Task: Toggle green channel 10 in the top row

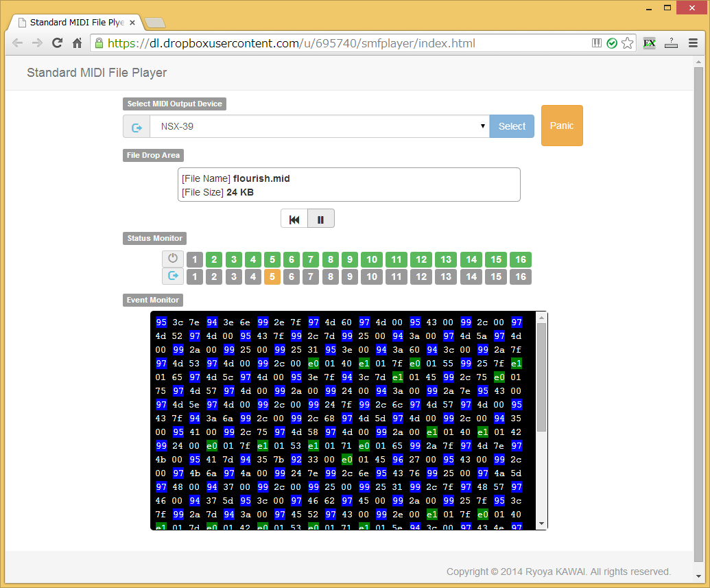Action: pyautogui.click(x=372, y=259)
